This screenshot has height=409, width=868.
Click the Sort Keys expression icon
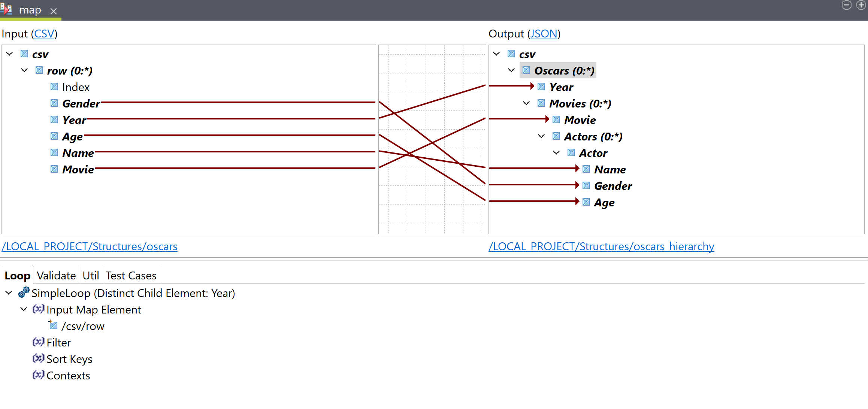pos(38,359)
